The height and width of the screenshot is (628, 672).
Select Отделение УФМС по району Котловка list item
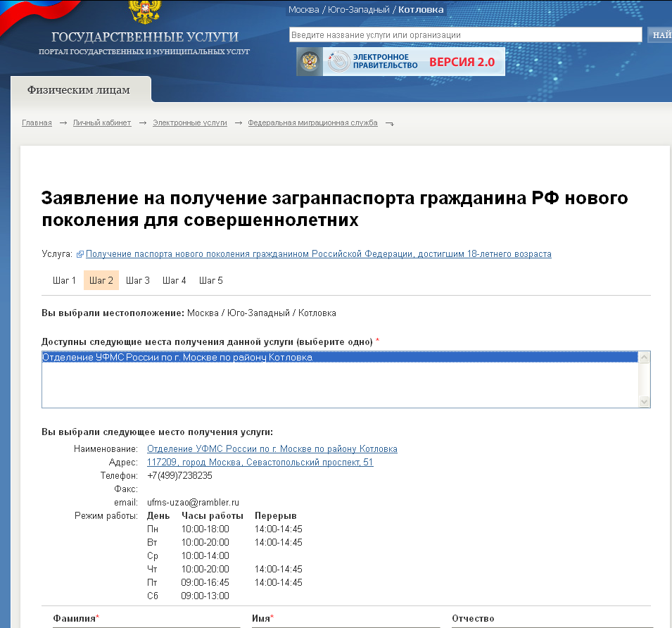click(x=340, y=357)
